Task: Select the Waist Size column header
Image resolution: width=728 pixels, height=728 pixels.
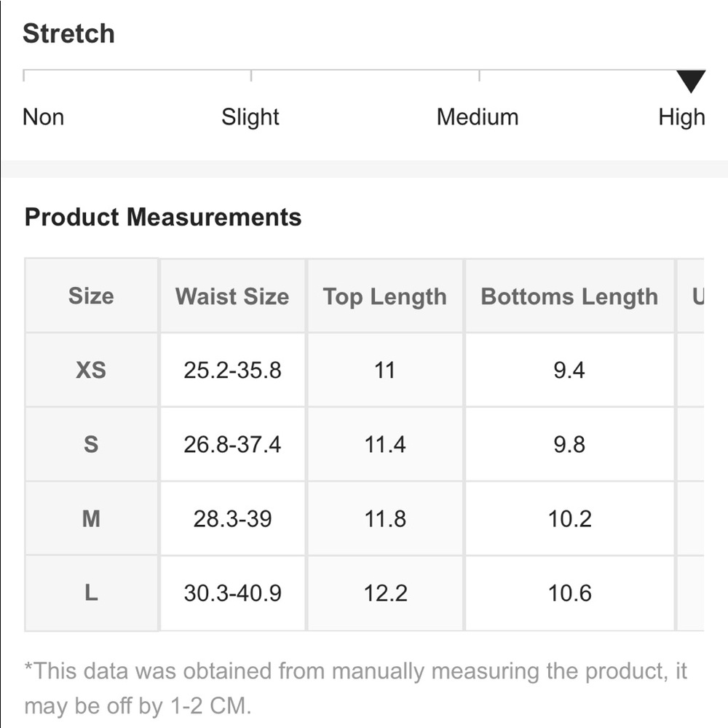Action: pyautogui.click(x=232, y=296)
